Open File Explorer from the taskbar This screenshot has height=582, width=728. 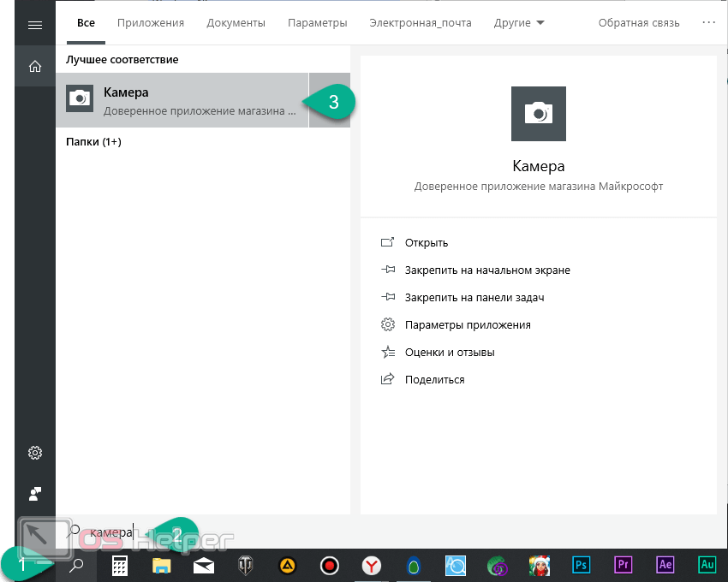pyautogui.click(x=162, y=565)
